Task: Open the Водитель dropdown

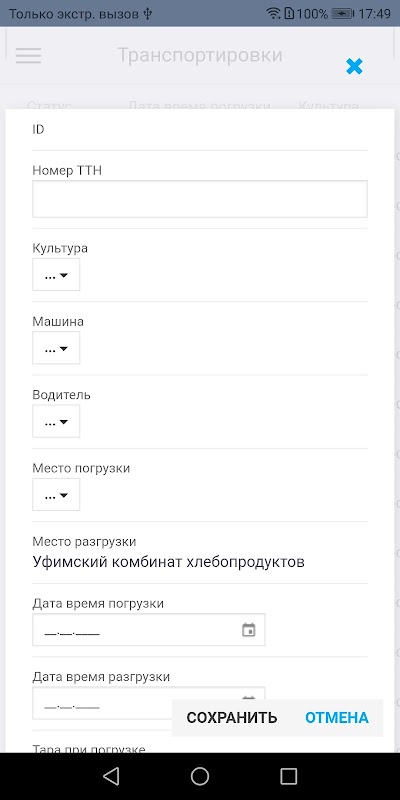Action: pyautogui.click(x=56, y=421)
